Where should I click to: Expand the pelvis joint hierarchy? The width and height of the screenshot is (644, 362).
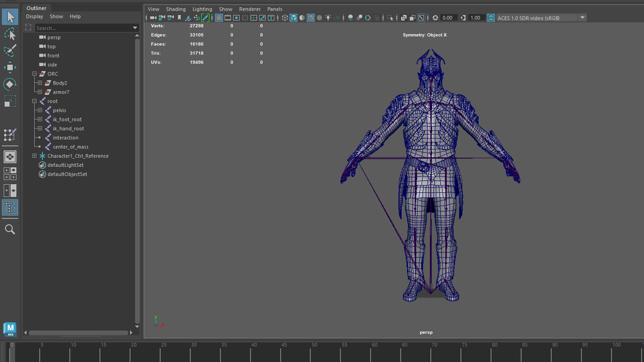40,110
